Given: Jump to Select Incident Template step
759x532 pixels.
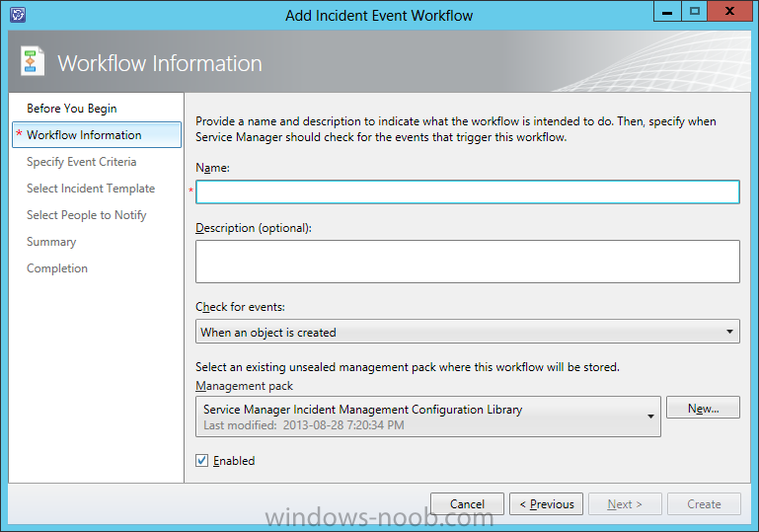Looking at the screenshot, I should 91,189.
